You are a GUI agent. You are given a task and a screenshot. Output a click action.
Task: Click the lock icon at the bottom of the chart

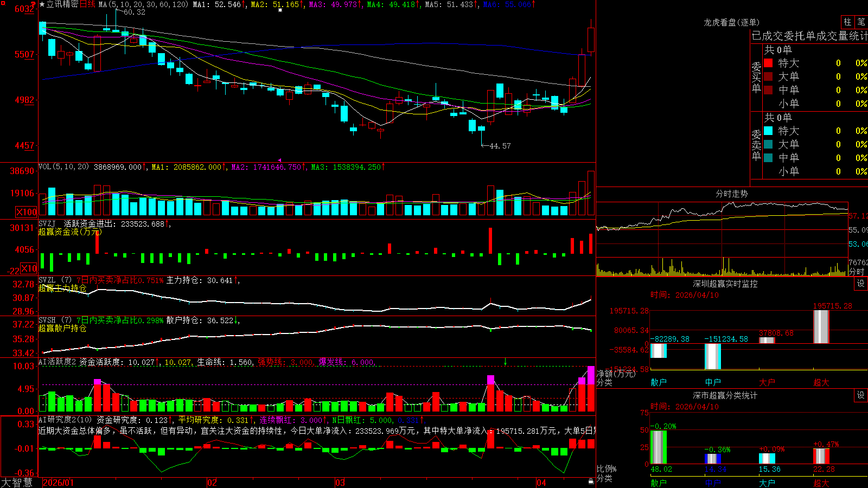click(x=591, y=481)
